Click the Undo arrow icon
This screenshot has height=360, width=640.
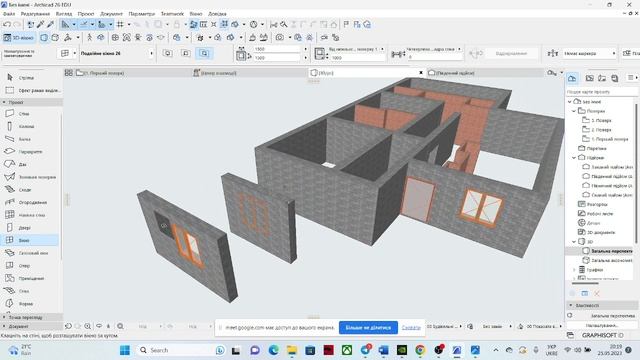click(7, 24)
